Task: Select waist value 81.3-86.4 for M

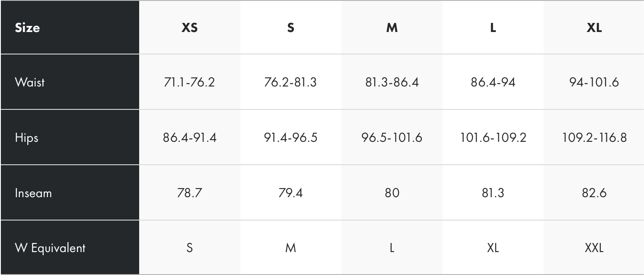Action: 392,82
